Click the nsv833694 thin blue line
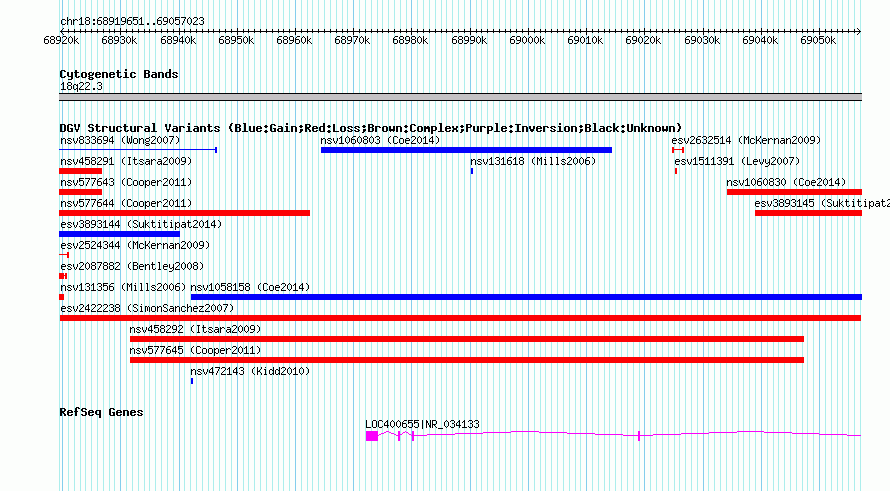This screenshot has width=890, height=491. tap(138, 150)
